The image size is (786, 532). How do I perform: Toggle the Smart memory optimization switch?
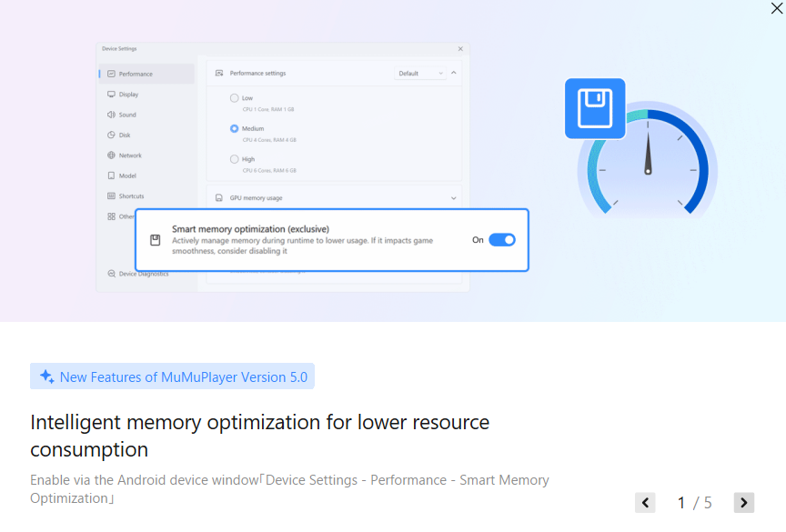click(x=502, y=240)
